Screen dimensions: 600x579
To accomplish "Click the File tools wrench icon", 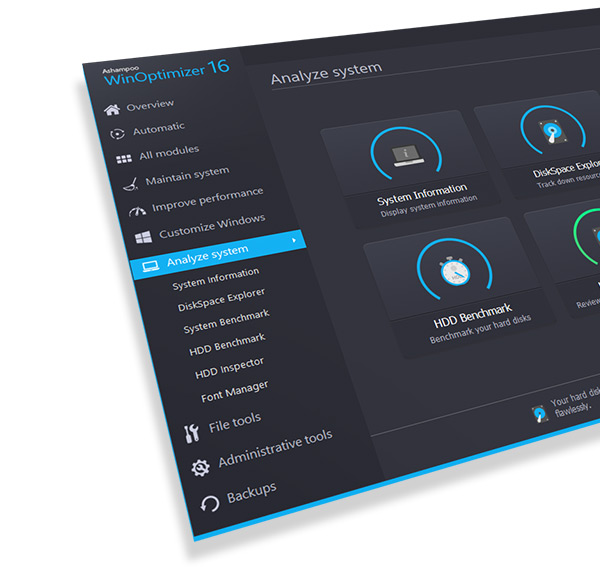I will 193,432.
